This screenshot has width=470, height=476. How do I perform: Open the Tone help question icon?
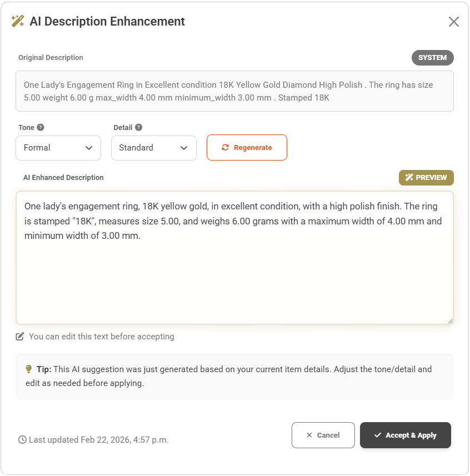[x=41, y=127]
